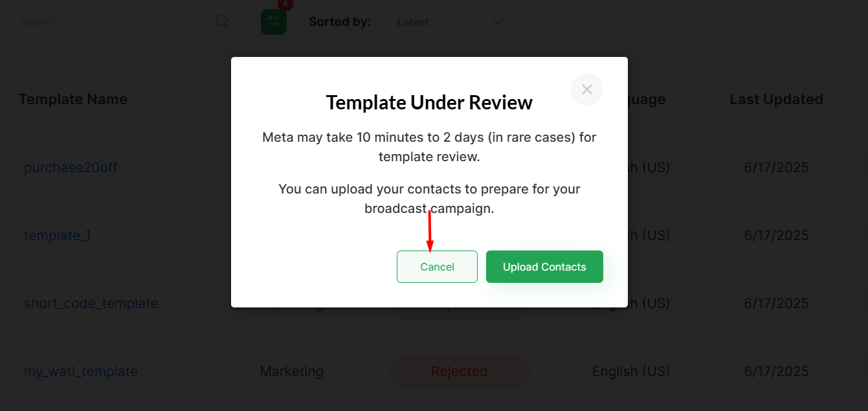The height and width of the screenshot is (411, 868).
Task: Open the short_code_template link
Action: pos(91,304)
